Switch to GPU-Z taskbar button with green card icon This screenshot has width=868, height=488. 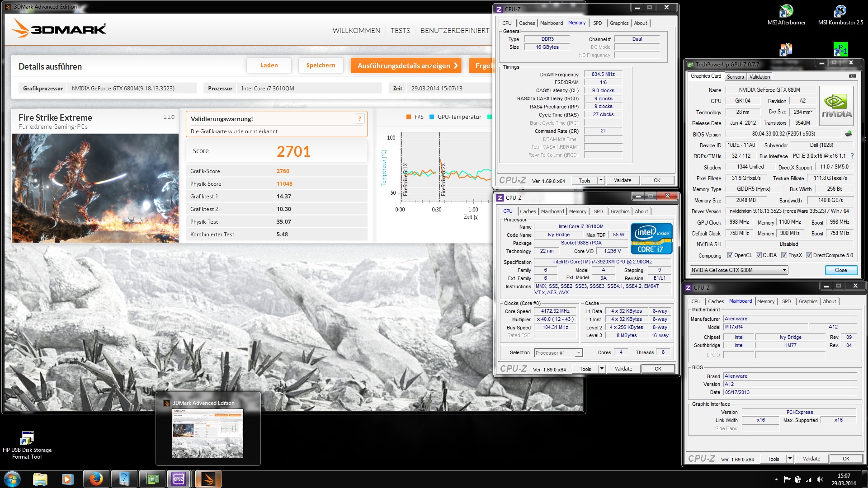pos(153,479)
